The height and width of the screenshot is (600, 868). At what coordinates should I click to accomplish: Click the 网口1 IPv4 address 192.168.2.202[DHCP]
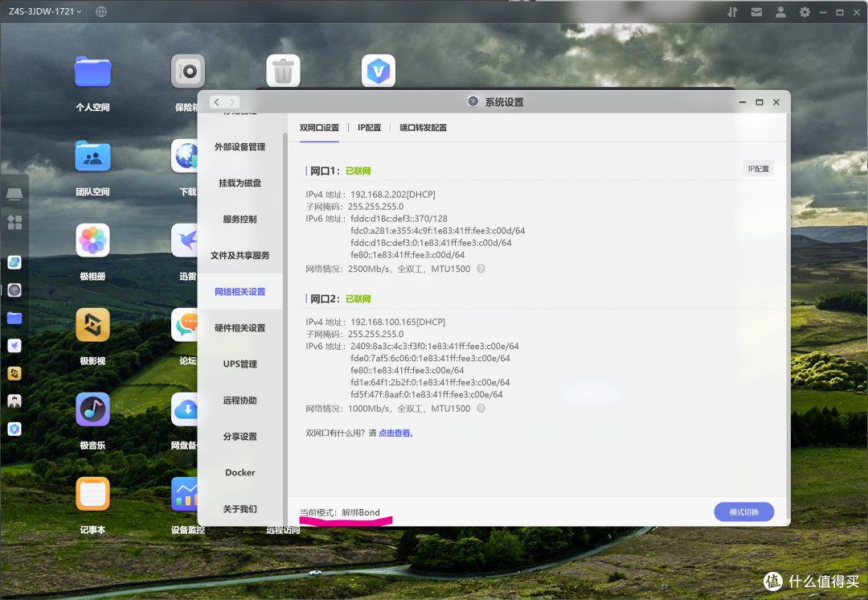click(392, 195)
